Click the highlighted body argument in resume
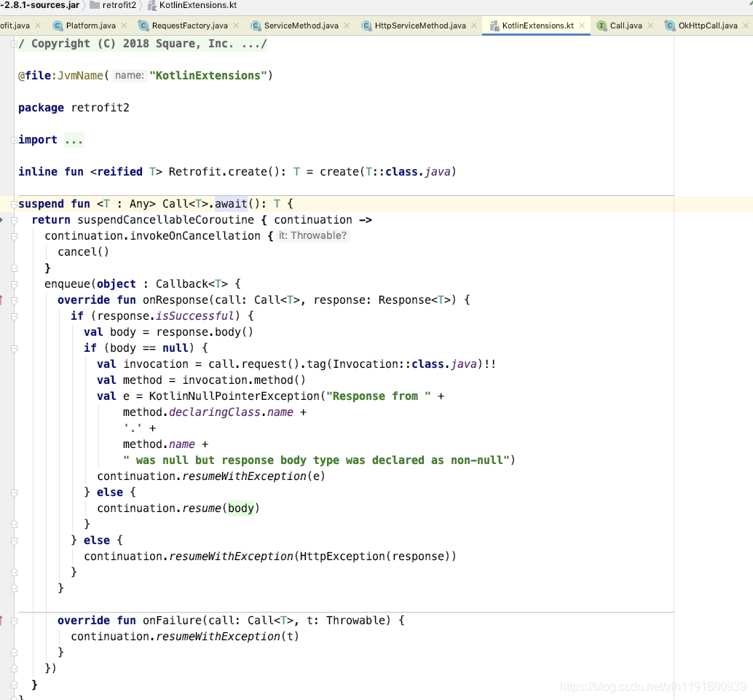Viewport: 753px width, 700px height. coord(240,508)
